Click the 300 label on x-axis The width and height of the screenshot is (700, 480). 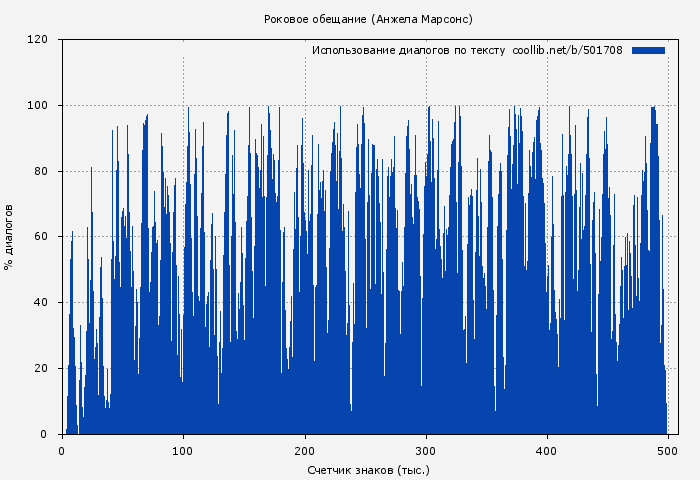426,451
